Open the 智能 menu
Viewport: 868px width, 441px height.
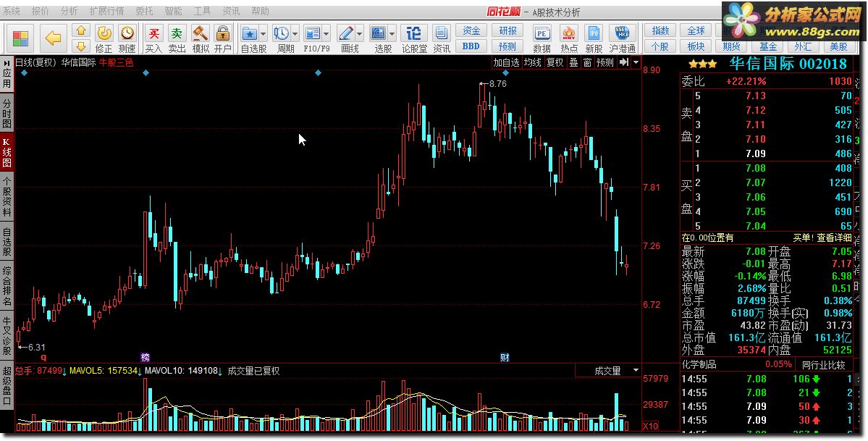point(173,11)
